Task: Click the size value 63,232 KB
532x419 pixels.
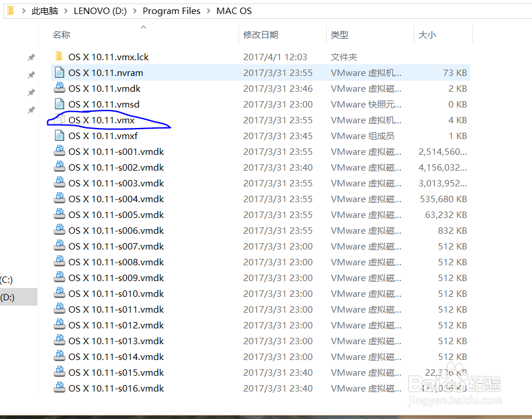Action: tap(446, 215)
